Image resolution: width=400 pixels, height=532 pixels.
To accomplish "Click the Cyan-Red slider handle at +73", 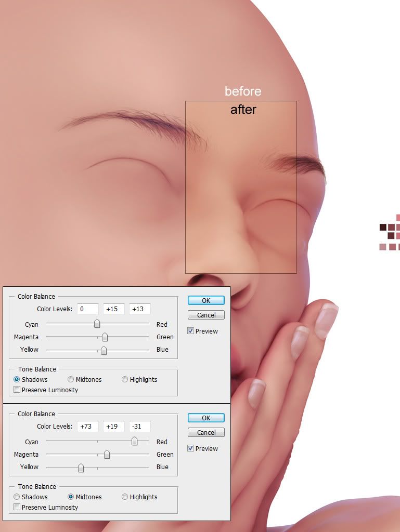I will pos(134,442).
